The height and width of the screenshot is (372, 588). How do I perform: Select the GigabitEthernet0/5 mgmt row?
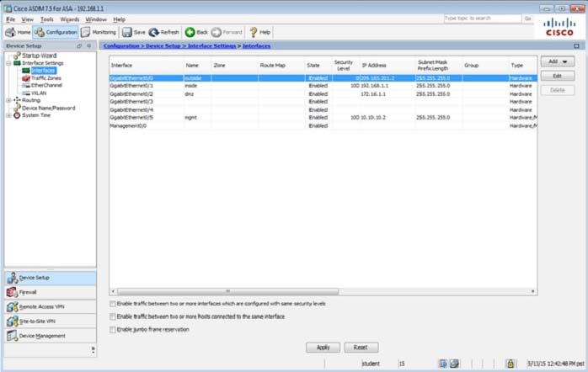point(323,118)
